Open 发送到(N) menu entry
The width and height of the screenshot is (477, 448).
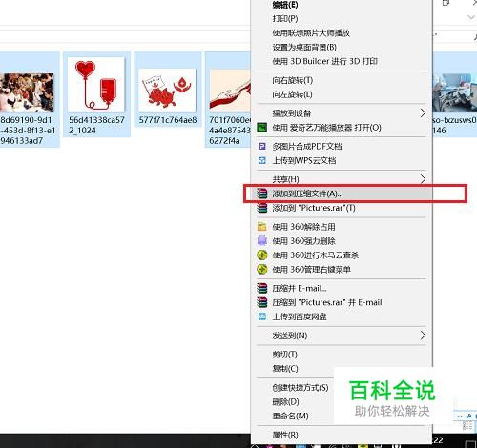click(x=342, y=336)
